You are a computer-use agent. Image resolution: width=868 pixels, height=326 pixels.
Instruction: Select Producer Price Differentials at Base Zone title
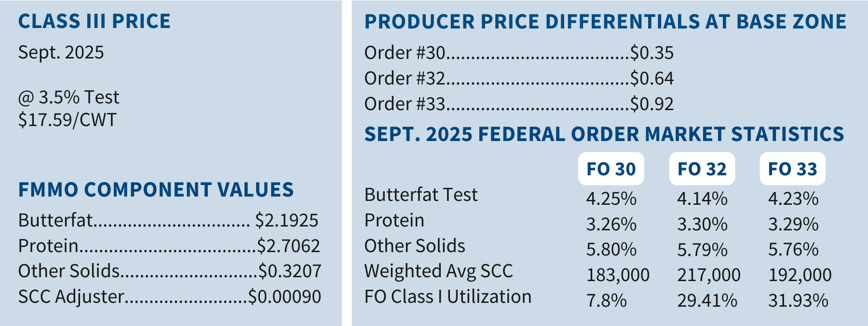(x=605, y=22)
